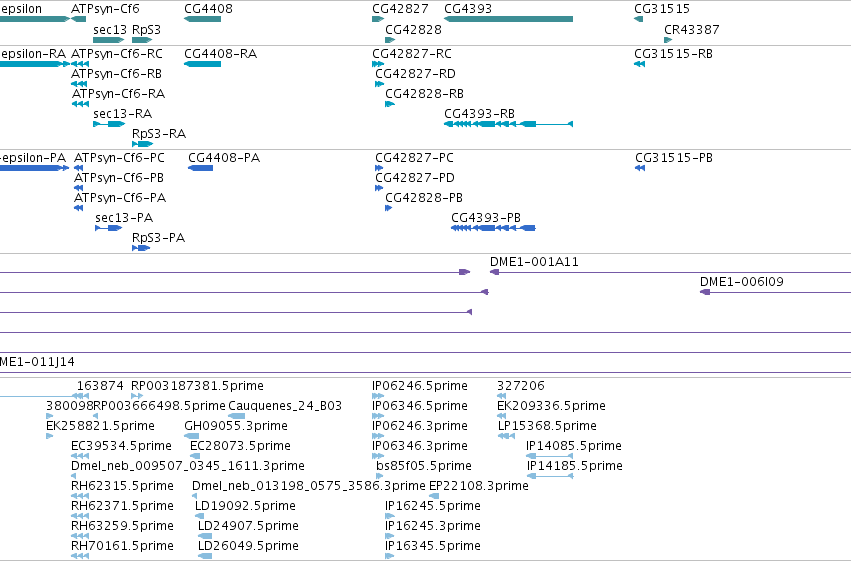Select protein CG31515-PB

[x=674, y=158]
